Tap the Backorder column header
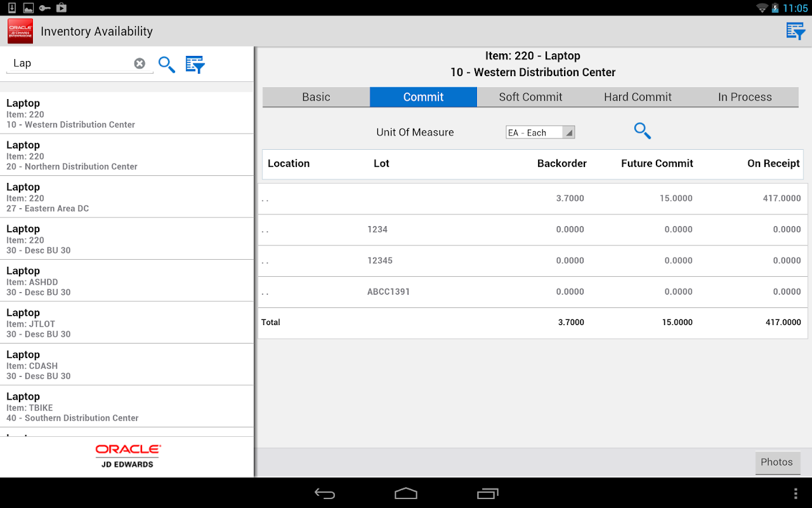 [x=562, y=164]
